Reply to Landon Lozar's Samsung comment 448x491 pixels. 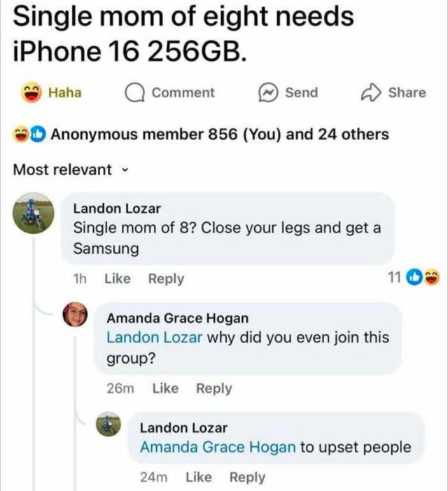[166, 279]
